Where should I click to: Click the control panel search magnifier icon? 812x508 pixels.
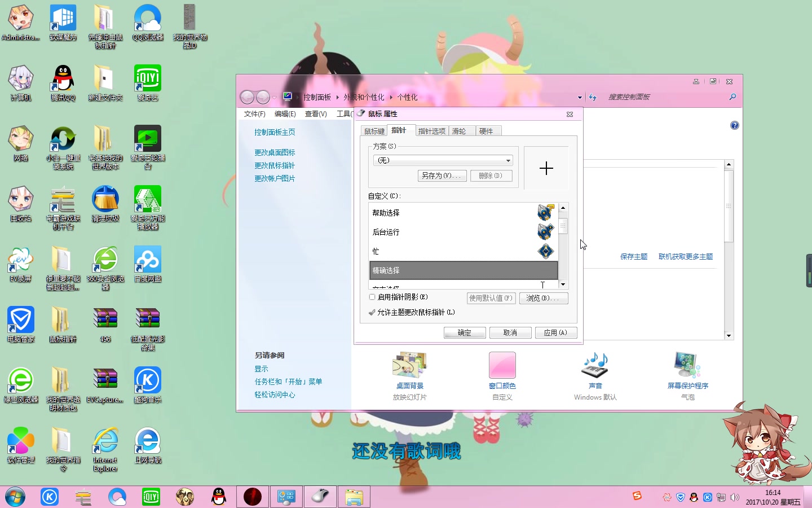732,97
